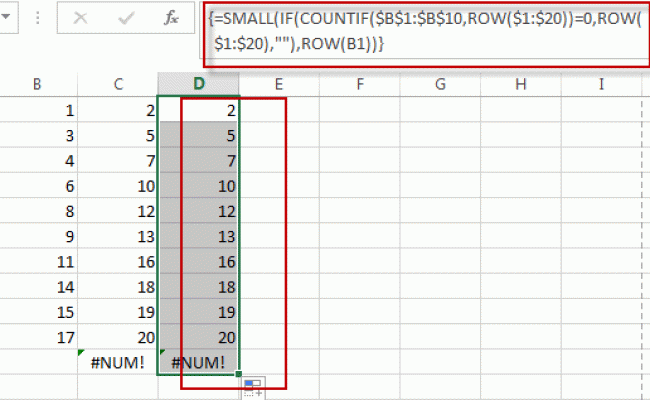Screen dimensions: 650x400
Task: Select column D cell with value 12
Action: pyautogui.click(x=199, y=211)
